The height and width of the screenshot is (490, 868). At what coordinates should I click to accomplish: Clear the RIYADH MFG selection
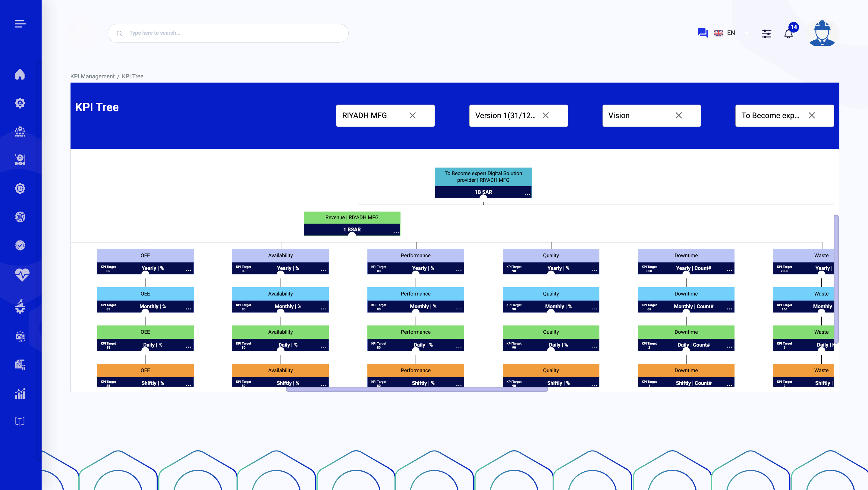click(412, 116)
